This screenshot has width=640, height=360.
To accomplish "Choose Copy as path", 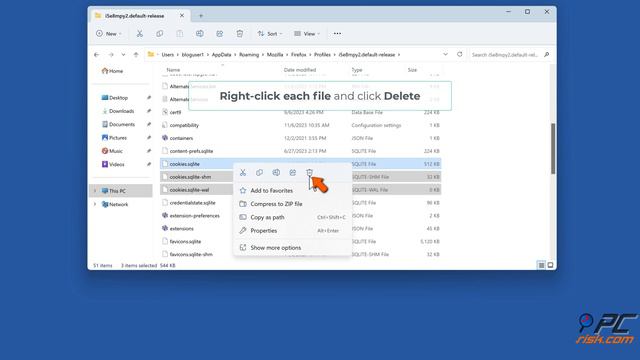I will pyautogui.click(x=267, y=218).
